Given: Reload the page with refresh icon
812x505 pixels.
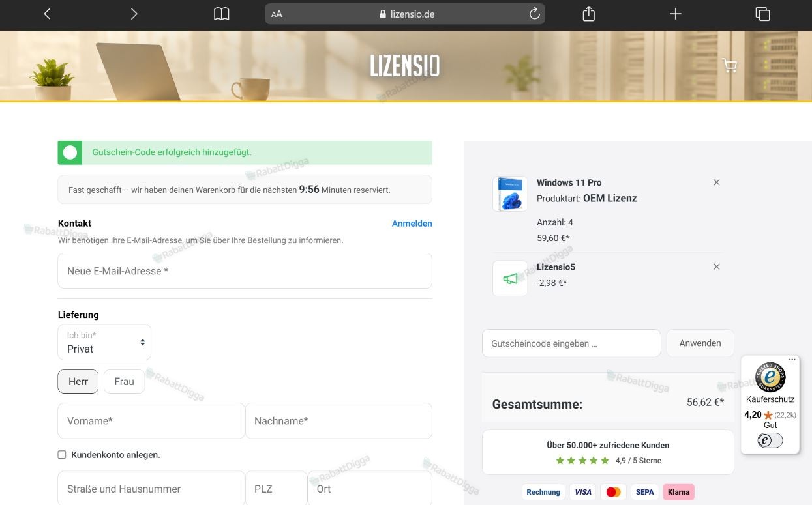Looking at the screenshot, I should [534, 14].
